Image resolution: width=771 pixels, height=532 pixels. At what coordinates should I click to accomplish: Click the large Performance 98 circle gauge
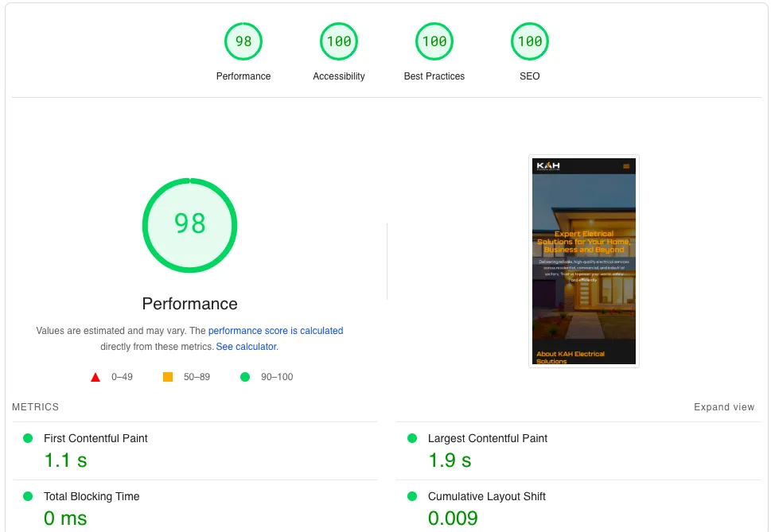pos(189,224)
